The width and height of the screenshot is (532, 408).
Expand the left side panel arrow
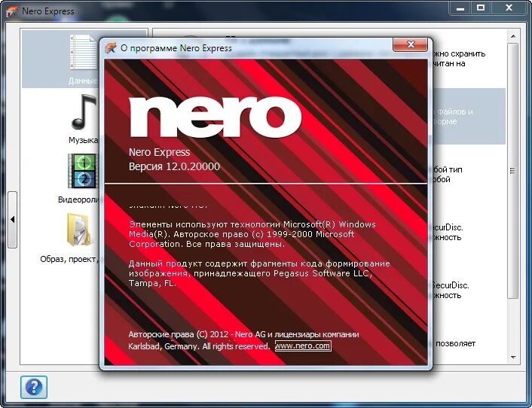(x=13, y=220)
